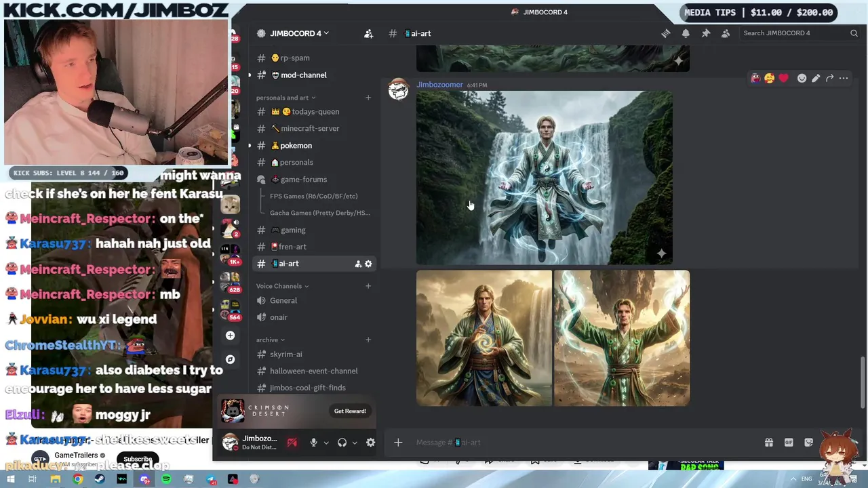Click the plus attach file button
Viewport: 868px width, 488px height.
pyautogui.click(x=398, y=443)
